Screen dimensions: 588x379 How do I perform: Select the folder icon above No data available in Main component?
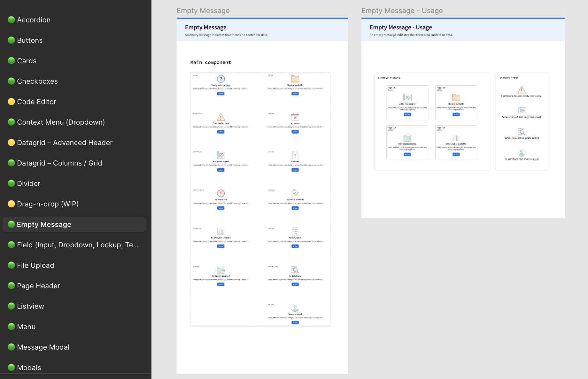tap(295, 79)
